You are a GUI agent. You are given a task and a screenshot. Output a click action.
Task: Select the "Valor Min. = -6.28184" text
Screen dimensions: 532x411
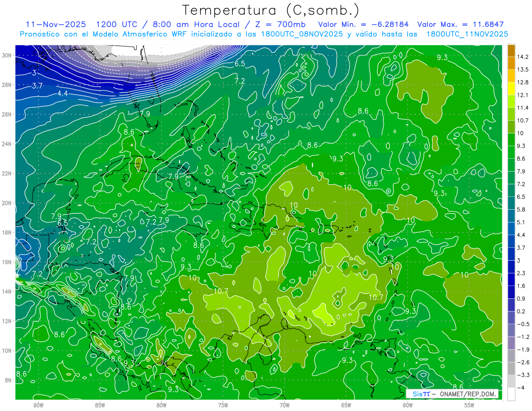click(364, 24)
